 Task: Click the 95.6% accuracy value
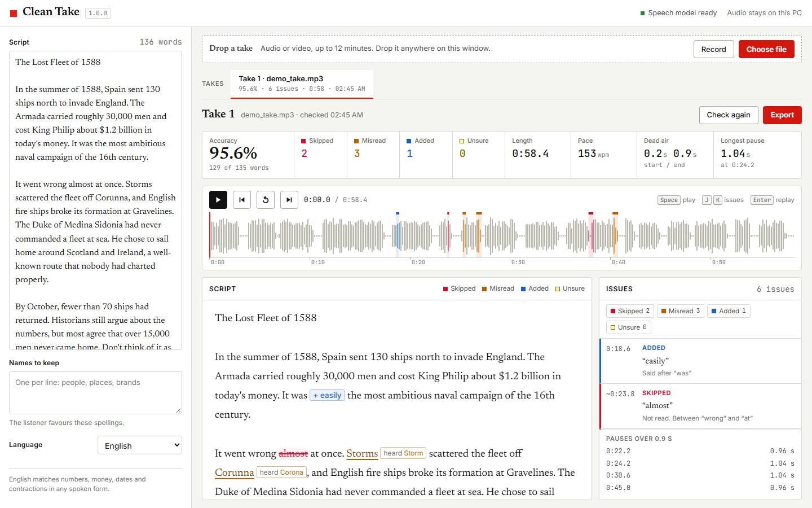[233, 153]
